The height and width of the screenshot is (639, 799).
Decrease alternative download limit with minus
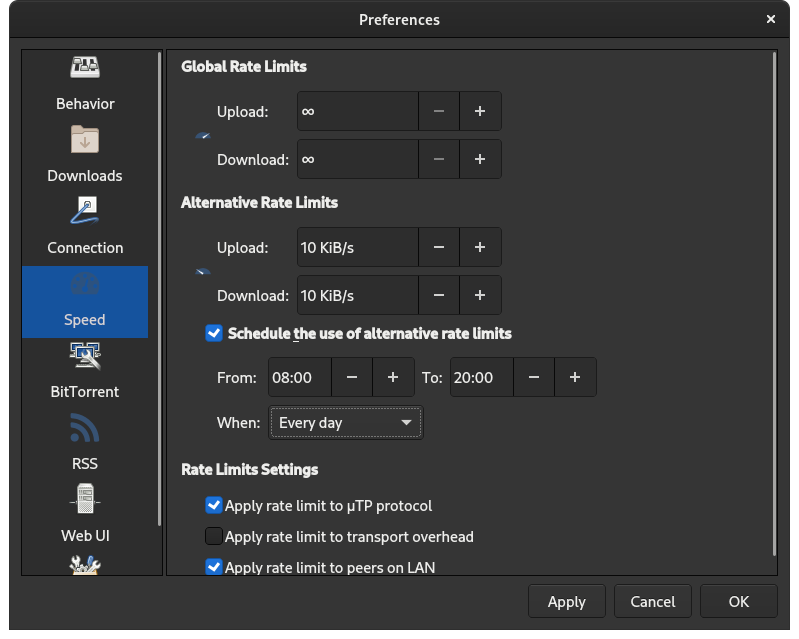tap(439, 295)
